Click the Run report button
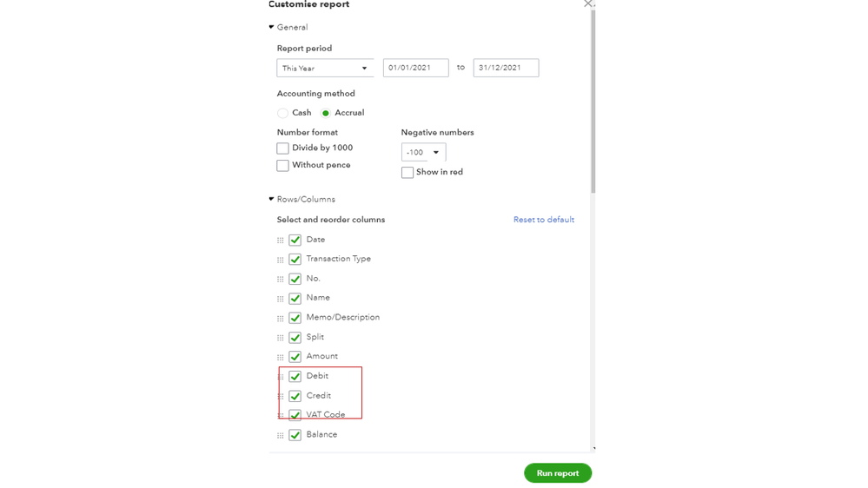The width and height of the screenshot is (868, 488). click(x=558, y=473)
